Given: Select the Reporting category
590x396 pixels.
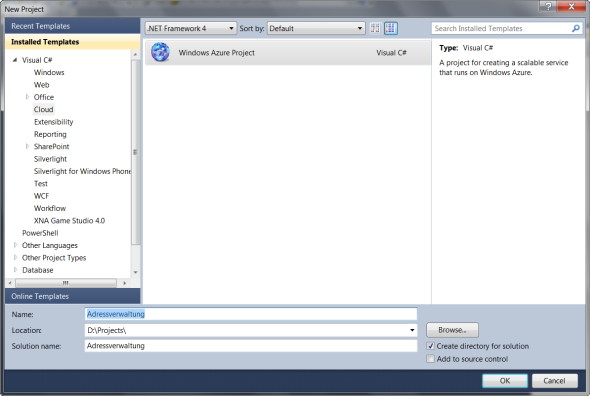Looking at the screenshot, I should [x=50, y=134].
